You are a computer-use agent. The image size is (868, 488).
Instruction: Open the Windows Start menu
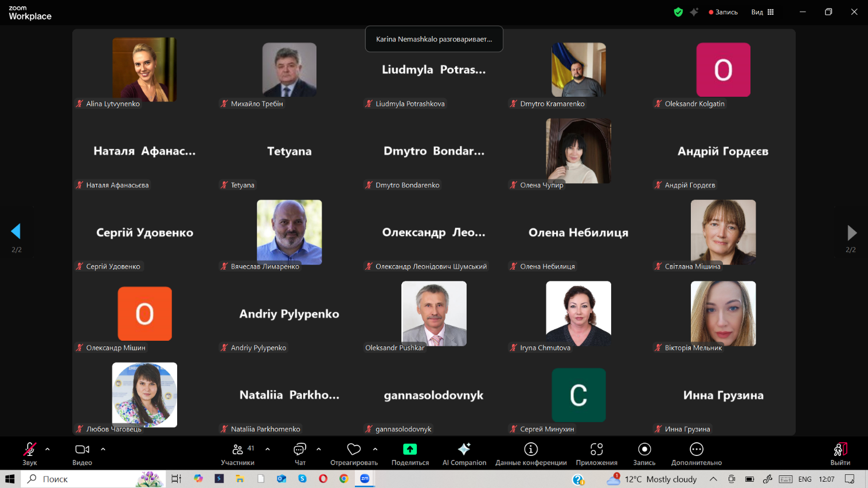10,479
